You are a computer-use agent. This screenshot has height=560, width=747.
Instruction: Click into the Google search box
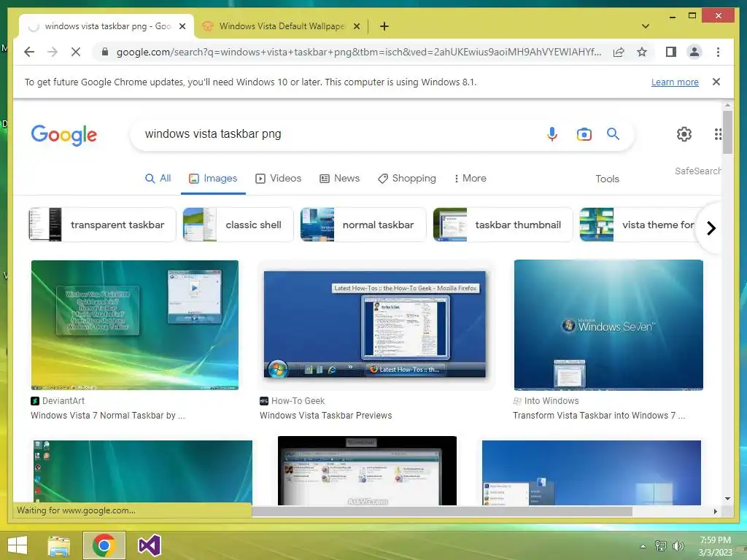[x=333, y=134]
